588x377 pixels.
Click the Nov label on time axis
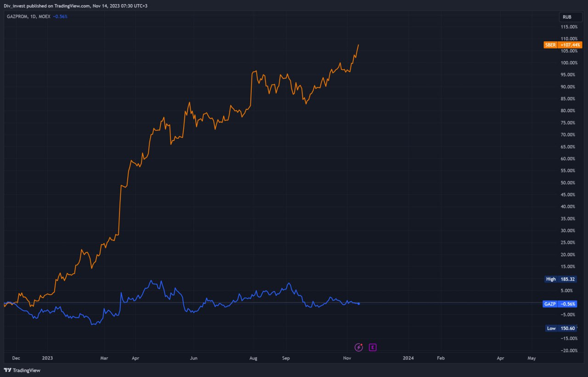pos(347,357)
